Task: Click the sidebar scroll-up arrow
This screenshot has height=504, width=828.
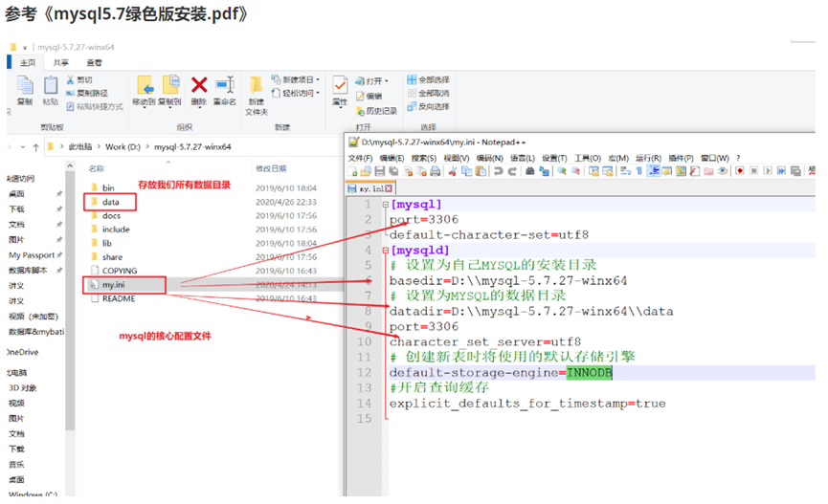Action: [x=70, y=166]
